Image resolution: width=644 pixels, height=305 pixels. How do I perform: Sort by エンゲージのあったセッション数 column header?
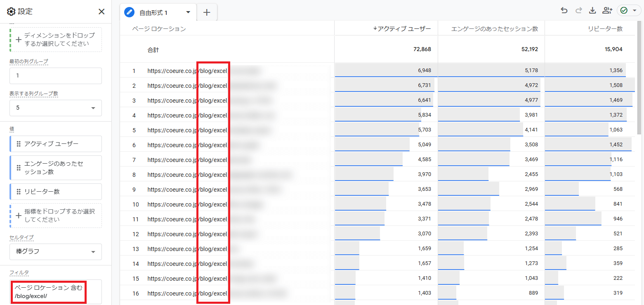click(x=494, y=28)
